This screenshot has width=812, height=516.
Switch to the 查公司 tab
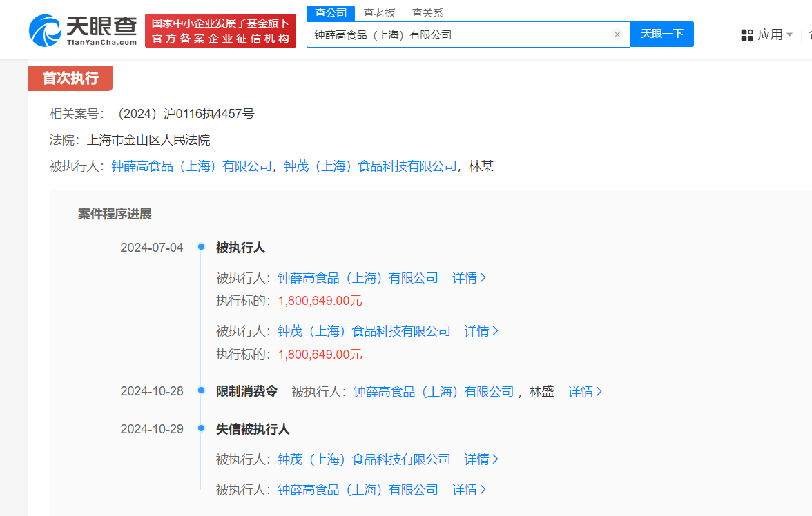click(x=331, y=13)
